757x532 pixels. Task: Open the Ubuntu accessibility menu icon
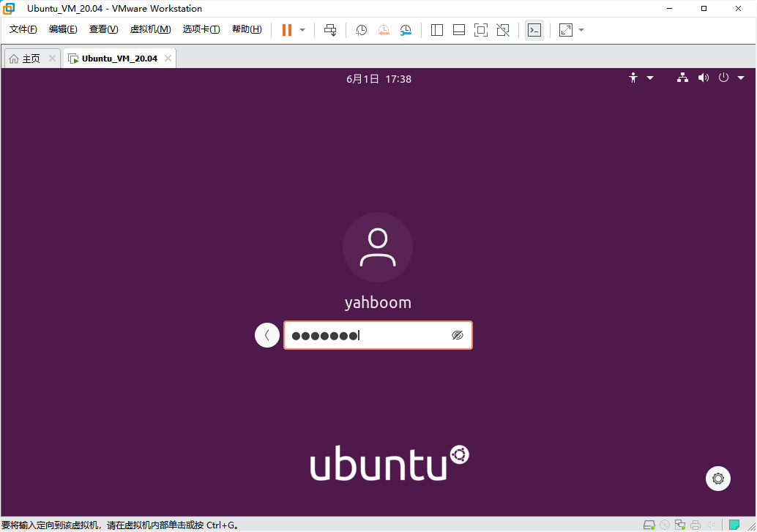(633, 78)
